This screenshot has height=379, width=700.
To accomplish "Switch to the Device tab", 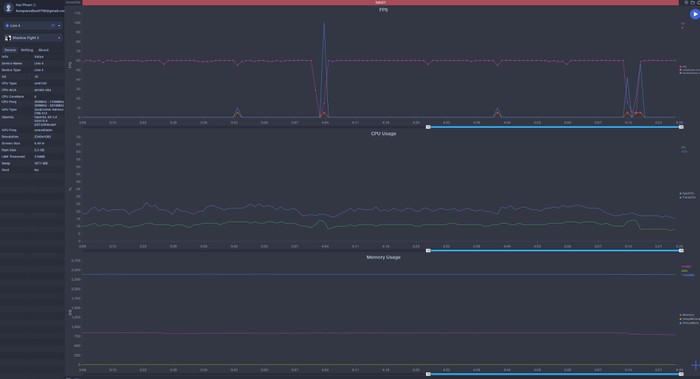I will (x=10, y=50).
